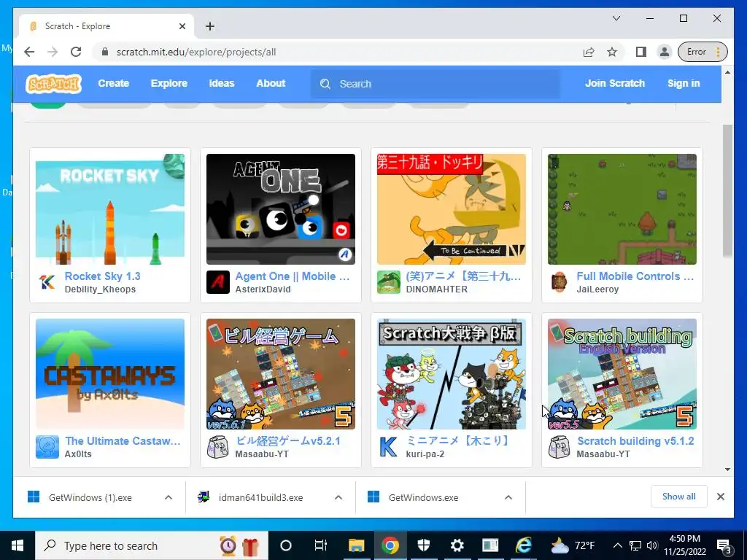Click Rocket Sky project thumbnail
747x560 pixels.
coord(110,209)
